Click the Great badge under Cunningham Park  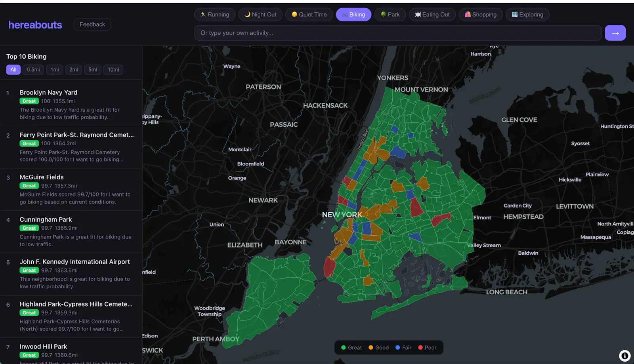29,228
